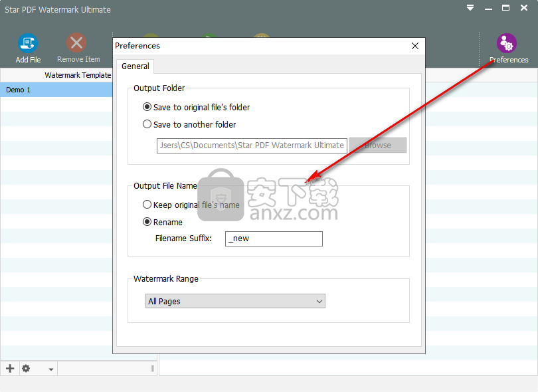Screen dimensions: 538x392
Task: Switch to the General tab
Action: (135, 66)
